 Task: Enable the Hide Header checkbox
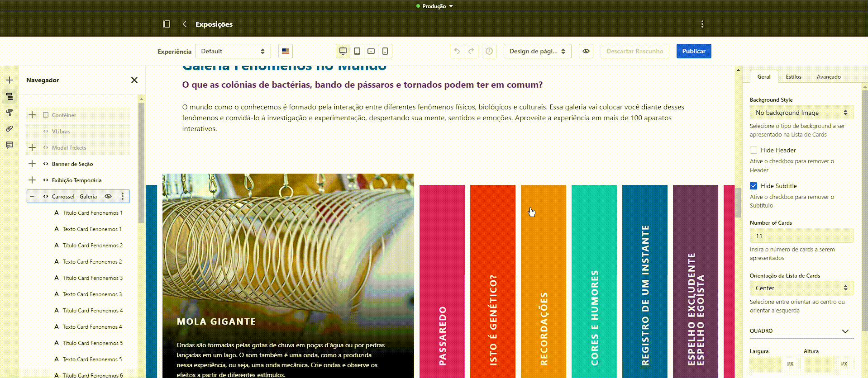(754, 150)
